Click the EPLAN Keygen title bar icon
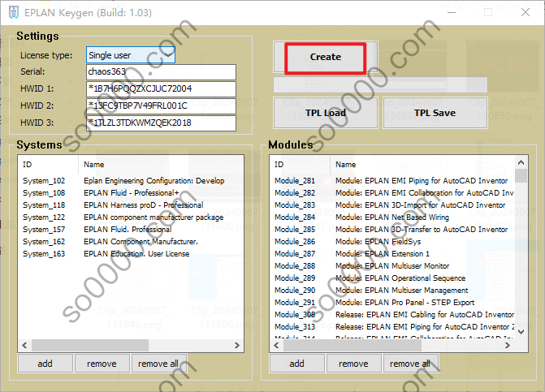Screen dimensions: 545x392 pyautogui.click(x=14, y=12)
